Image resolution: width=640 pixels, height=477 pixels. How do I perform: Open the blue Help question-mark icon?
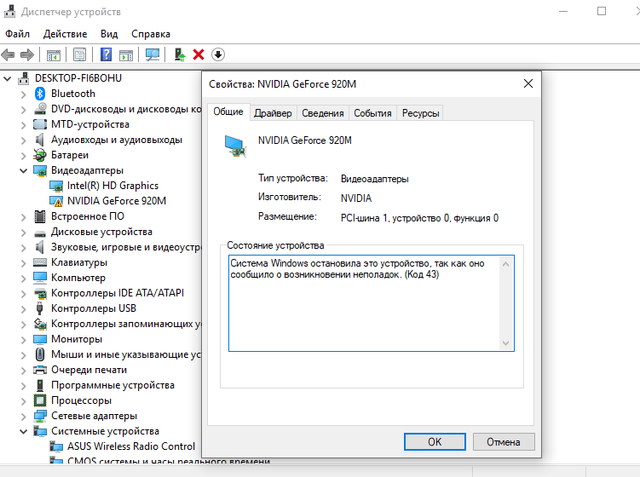coord(106,54)
